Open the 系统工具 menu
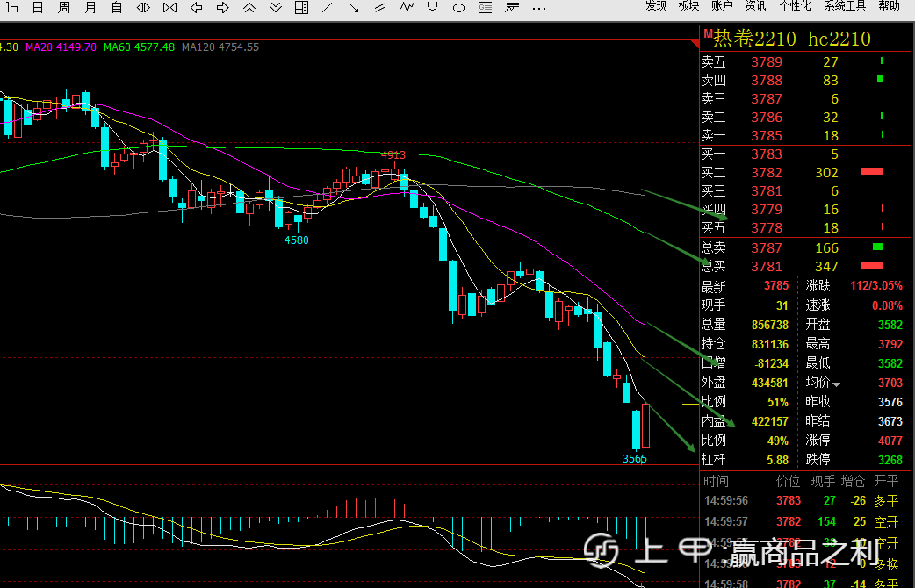This screenshot has height=588, width=915. [845, 6]
